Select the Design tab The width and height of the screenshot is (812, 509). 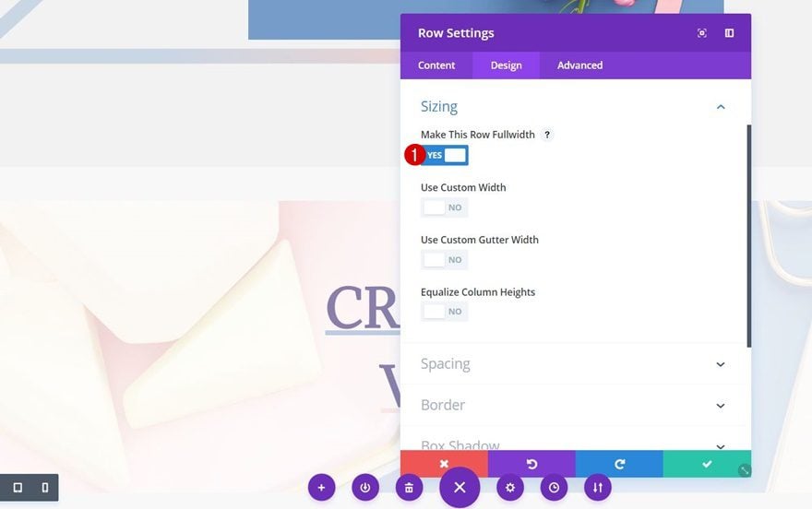tap(506, 65)
